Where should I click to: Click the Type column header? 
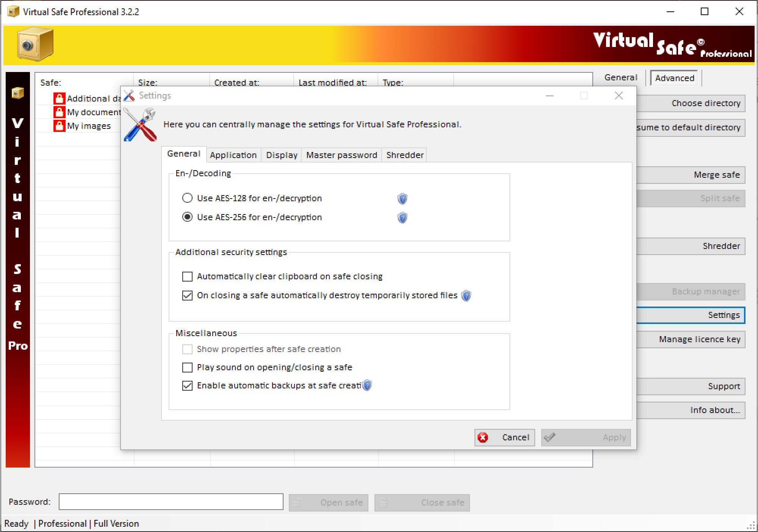(416, 80)
